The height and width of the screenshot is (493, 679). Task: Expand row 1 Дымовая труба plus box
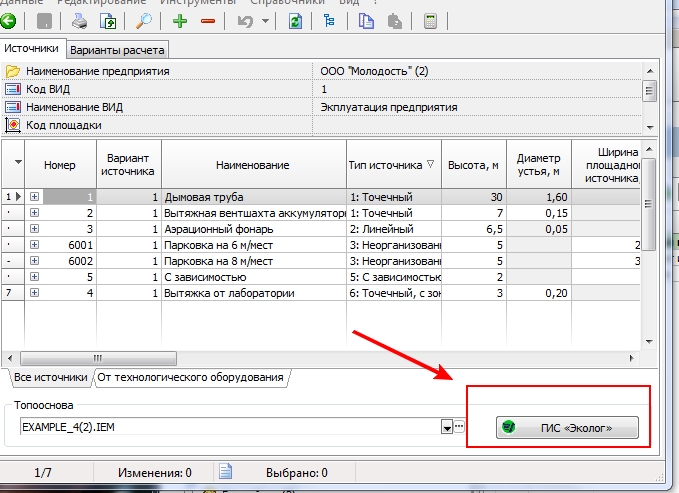tap(35, 198)
